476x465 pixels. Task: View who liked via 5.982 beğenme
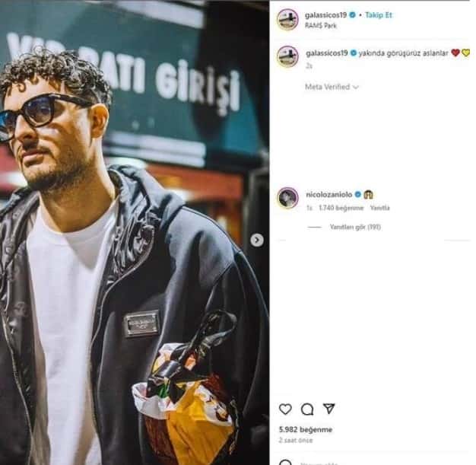click(306, 429)
